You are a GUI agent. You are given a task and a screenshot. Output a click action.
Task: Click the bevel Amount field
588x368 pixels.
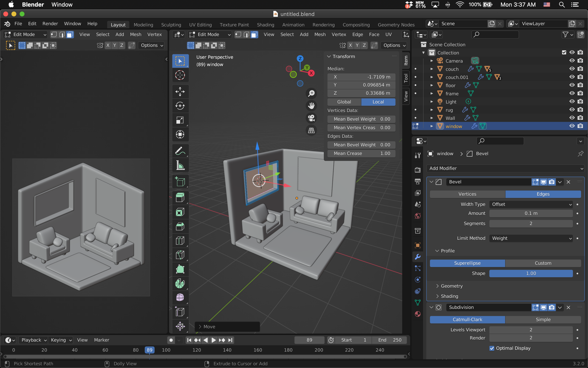pos(531,214)
